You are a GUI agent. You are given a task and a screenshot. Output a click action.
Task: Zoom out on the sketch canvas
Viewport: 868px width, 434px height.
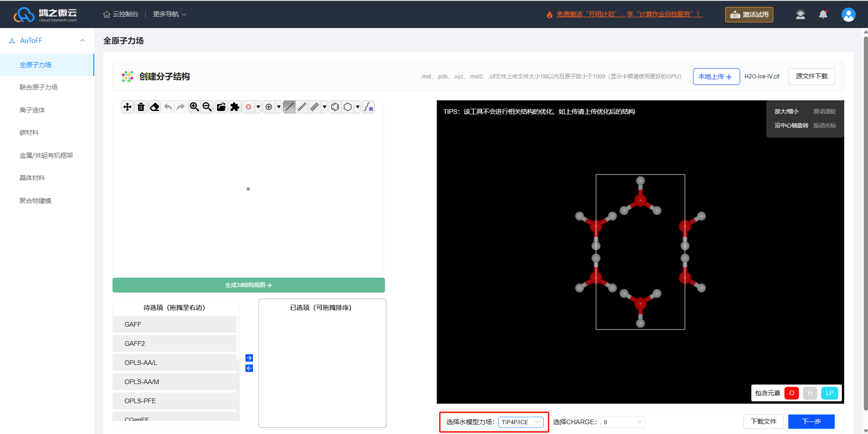point(207,107)
